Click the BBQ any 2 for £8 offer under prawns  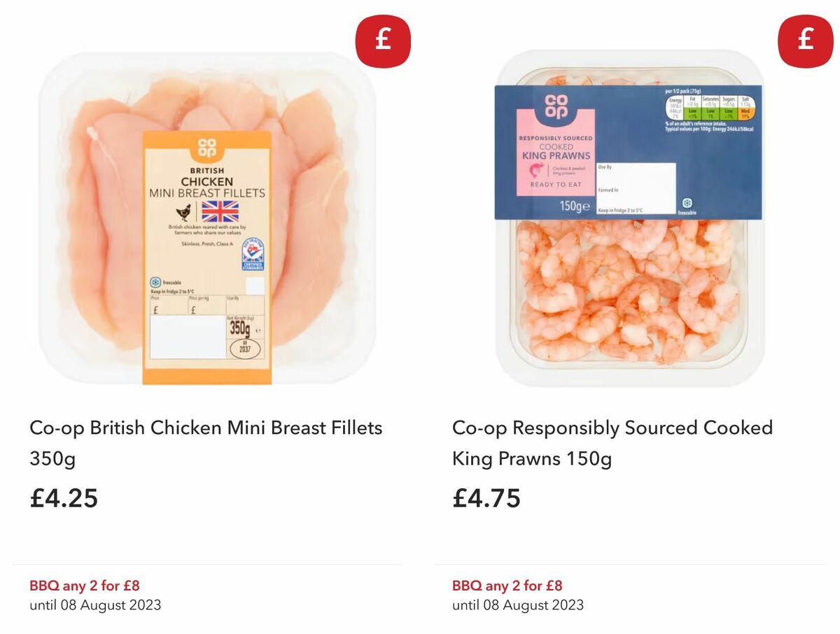[508, 585]
